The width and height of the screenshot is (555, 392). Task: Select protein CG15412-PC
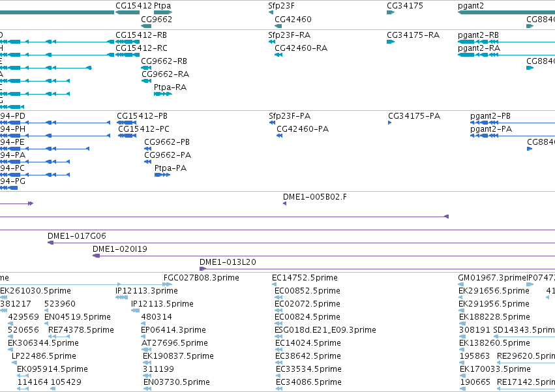[143, 129]
